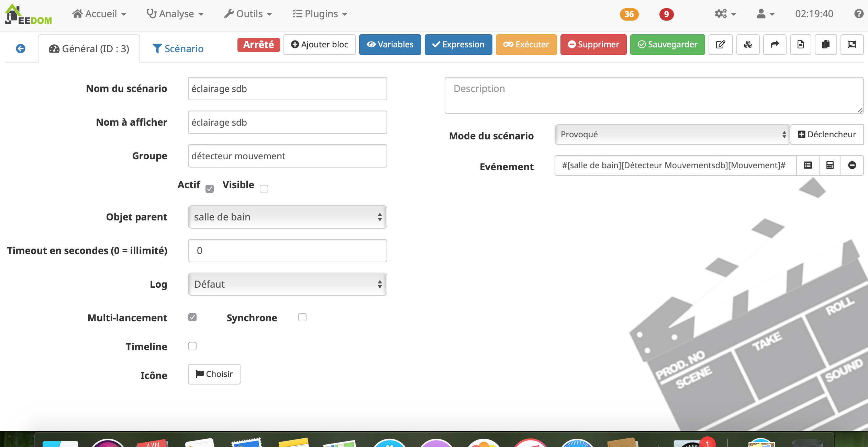The width and height of the screenshot is (868, 447).
Task: Click the Arrêté status label
Action: tap(258, 45)
